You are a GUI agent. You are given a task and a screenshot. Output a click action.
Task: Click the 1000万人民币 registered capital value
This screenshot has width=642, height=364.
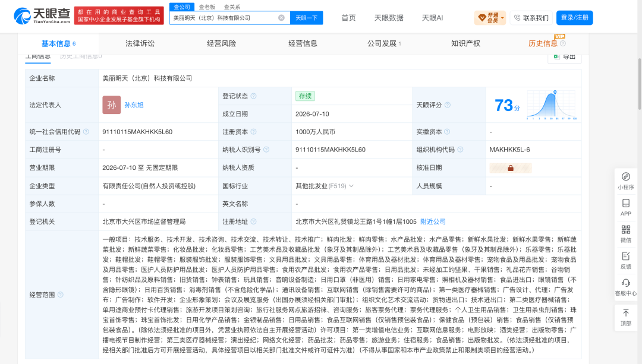[315, 132]
